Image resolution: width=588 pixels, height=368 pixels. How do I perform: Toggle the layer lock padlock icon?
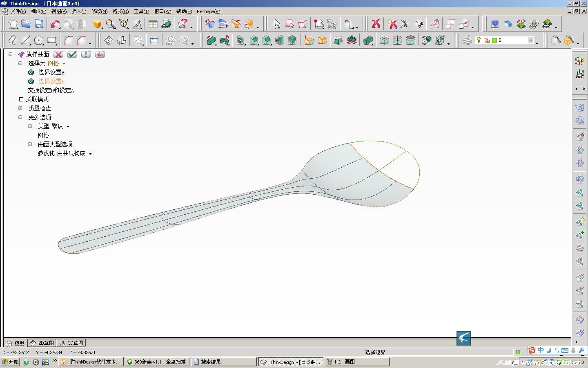pyautogui.click(x=487, y=40)
